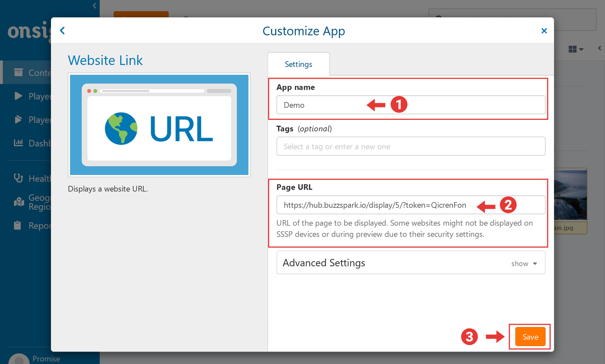The width and height of the screenshot is (605, 364).
Task: Click the Health stethoscope icon in sidebar
Action: tap(18, 178)
